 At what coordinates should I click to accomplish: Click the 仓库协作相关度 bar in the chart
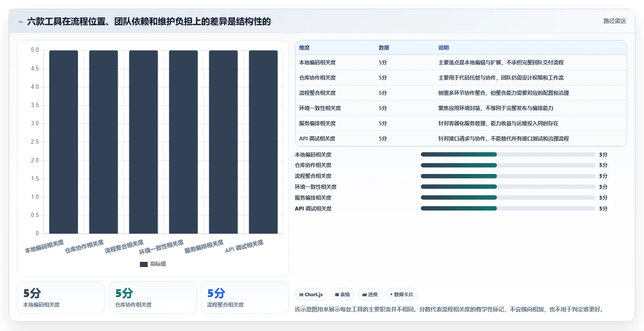click(104, 142)
